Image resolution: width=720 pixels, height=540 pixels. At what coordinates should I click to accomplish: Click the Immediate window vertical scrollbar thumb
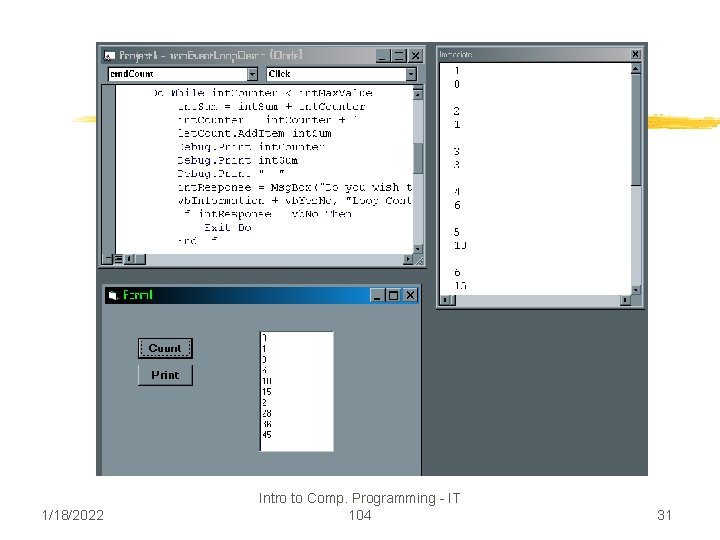[636, 130]
